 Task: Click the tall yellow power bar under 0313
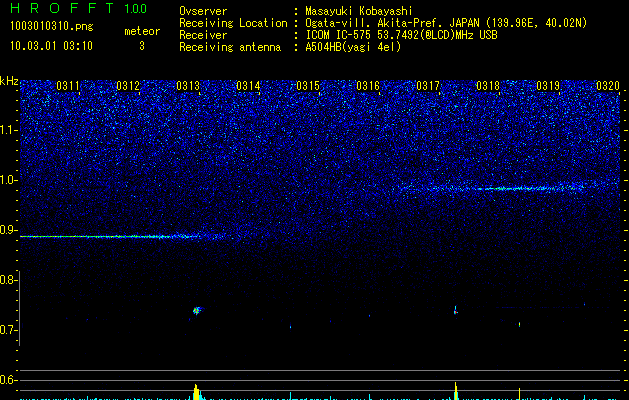[x=196, y=392]
